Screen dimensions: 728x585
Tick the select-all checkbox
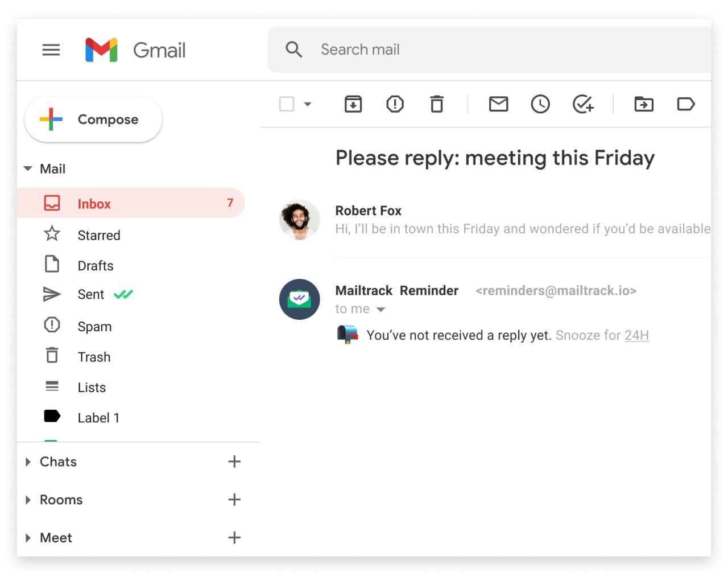[287, 104]
